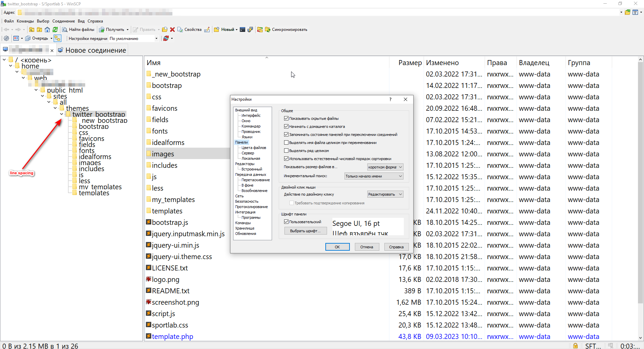The image size is (644, 349).
Task: Click the home directory icon in toolbar
Action: coord(47,30)
